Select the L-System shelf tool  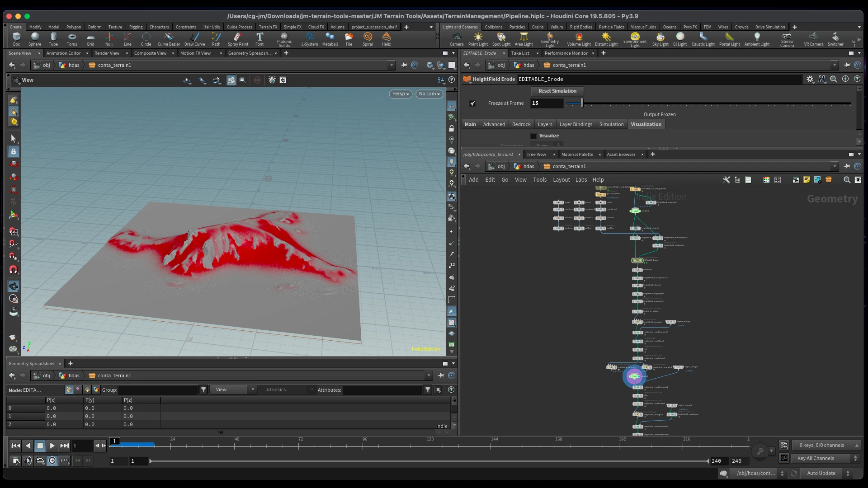pyautogui.click(x=310, y=39)
